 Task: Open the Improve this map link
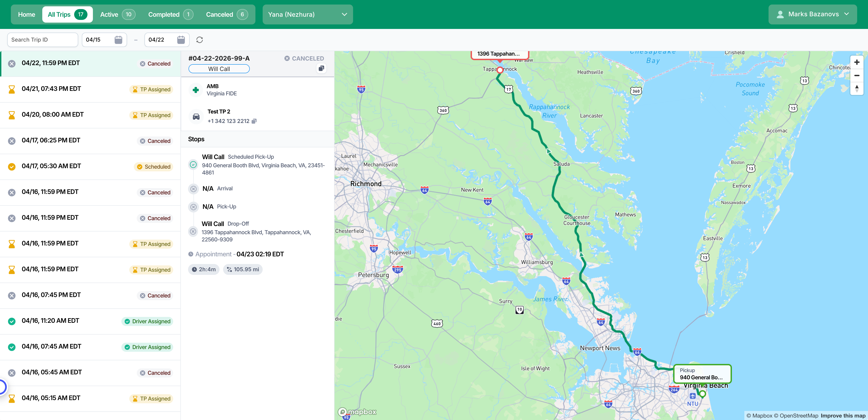coord(843,416)
